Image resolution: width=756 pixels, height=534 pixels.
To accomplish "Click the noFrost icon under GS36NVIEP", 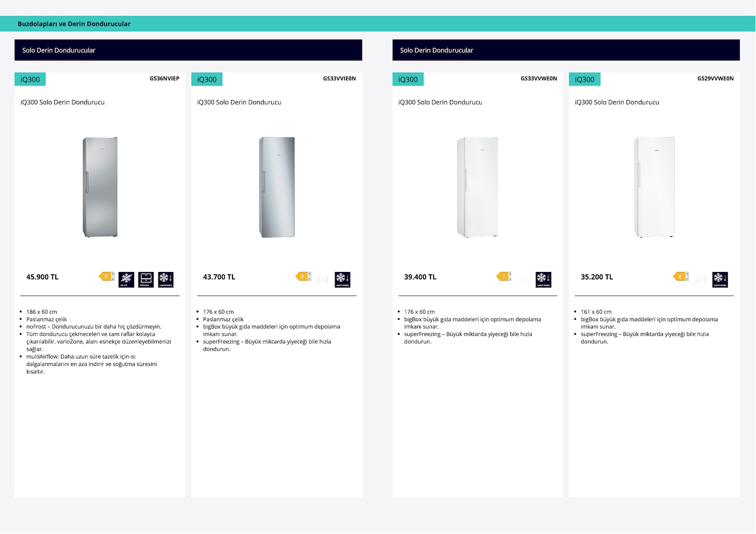I will point(126,280).
